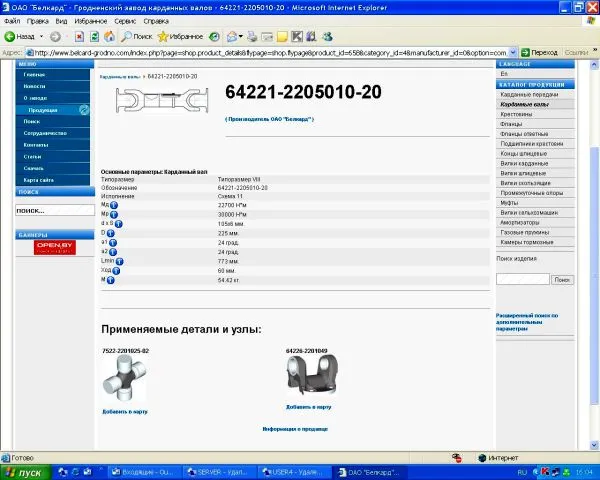This screenshot has height=480, width=600.
Task: Open Mail button dropdown arrow
Action: tap(241, 37)
